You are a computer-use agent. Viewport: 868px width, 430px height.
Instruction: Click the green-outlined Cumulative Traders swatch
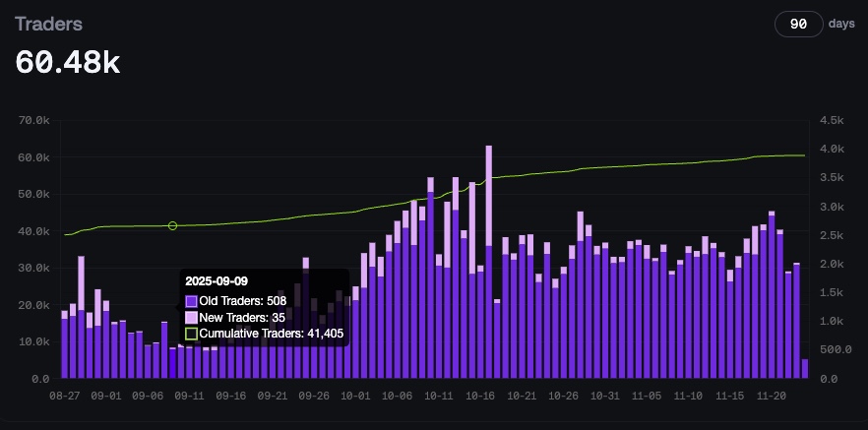(191, 335)
